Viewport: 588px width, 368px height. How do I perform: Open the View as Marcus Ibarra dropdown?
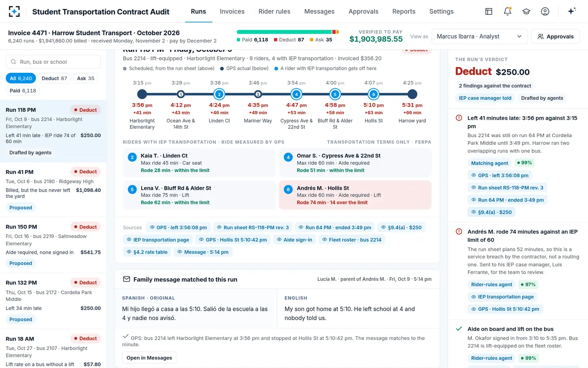(x=479, y=36)
